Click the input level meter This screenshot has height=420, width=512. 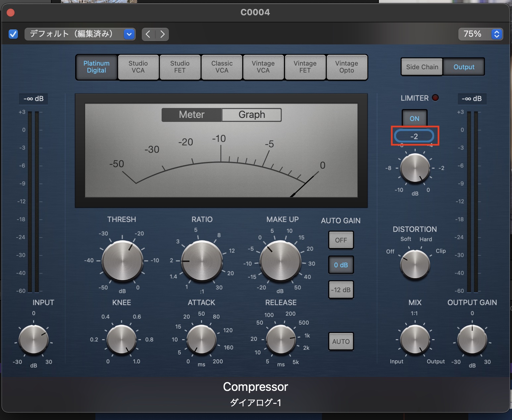click(33, 202)
